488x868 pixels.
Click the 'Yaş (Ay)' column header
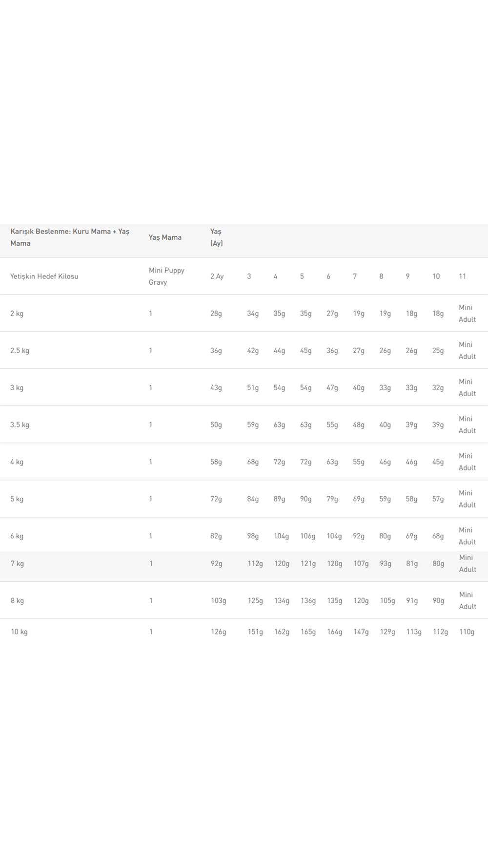pyautogui.click(x=216, y=237)
